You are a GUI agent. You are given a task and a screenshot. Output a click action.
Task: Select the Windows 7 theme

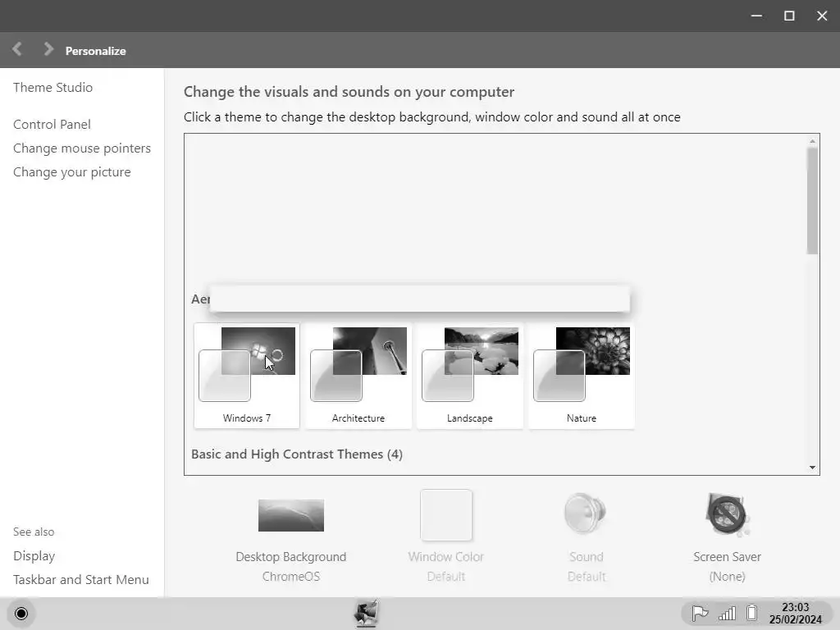[247, 376]
